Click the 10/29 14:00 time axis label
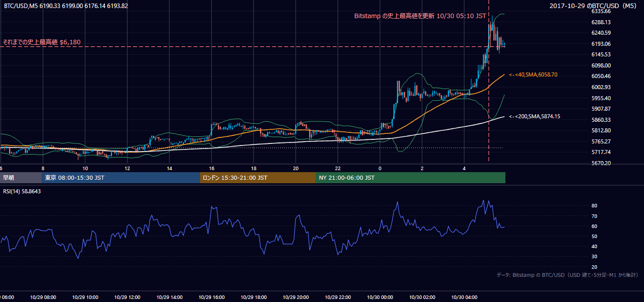The height and width of the screenshot is (302, 644). [169, 297]
